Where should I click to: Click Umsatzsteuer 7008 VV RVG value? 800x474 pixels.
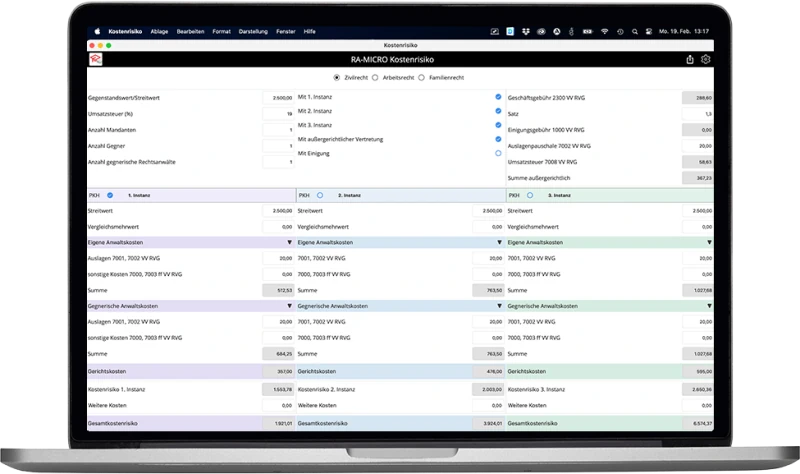click(697, 162)
